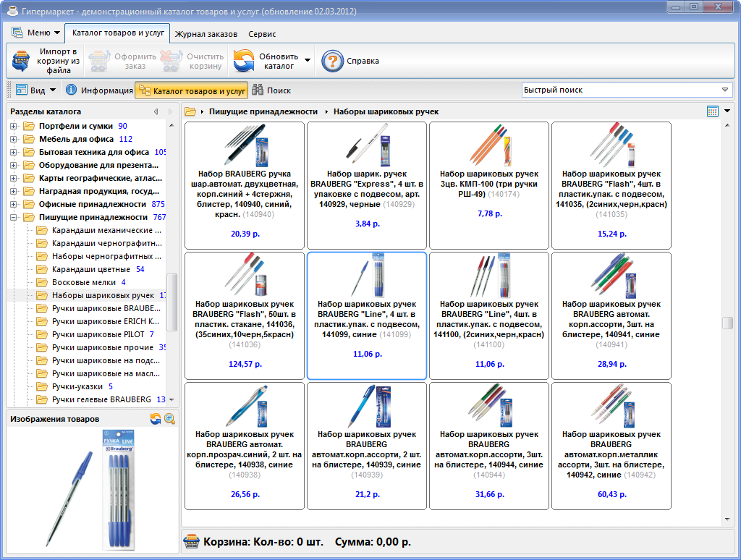Refresh the product image preview

[156, 419]
